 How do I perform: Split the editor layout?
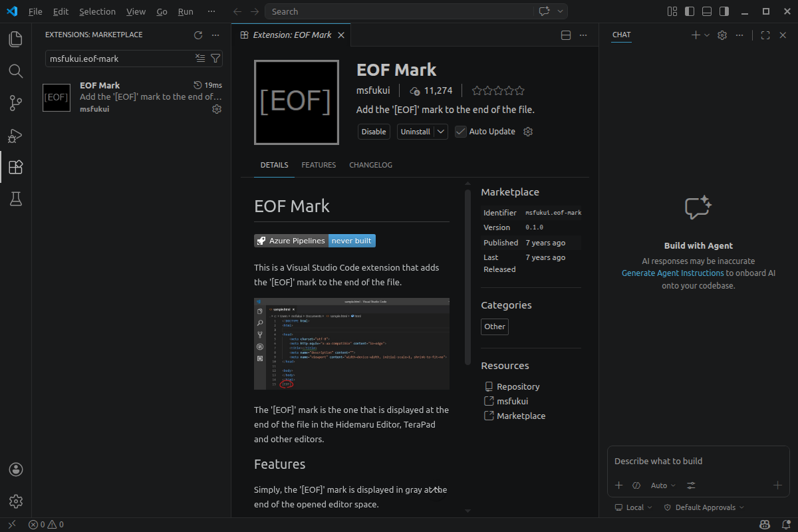pos(566,35)
